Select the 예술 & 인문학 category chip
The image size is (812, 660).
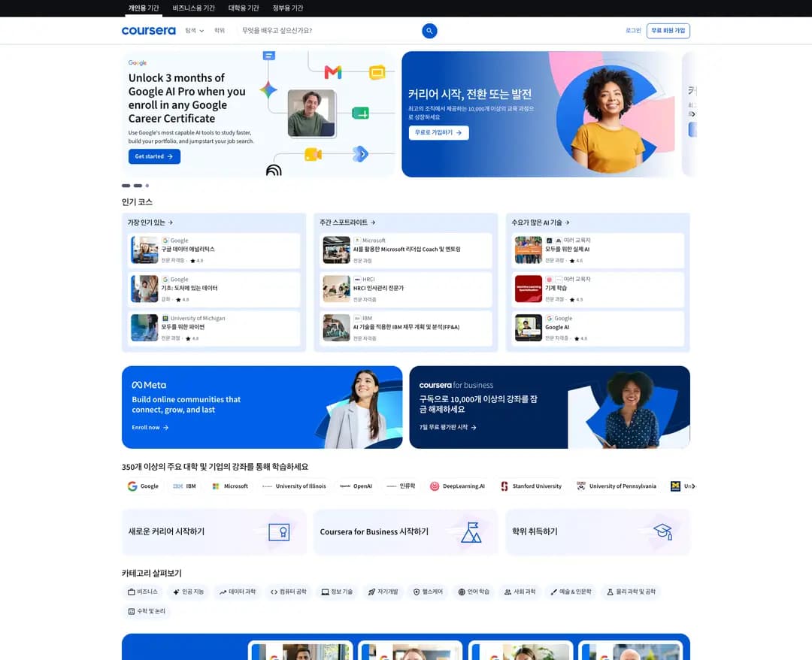point(571,592)
